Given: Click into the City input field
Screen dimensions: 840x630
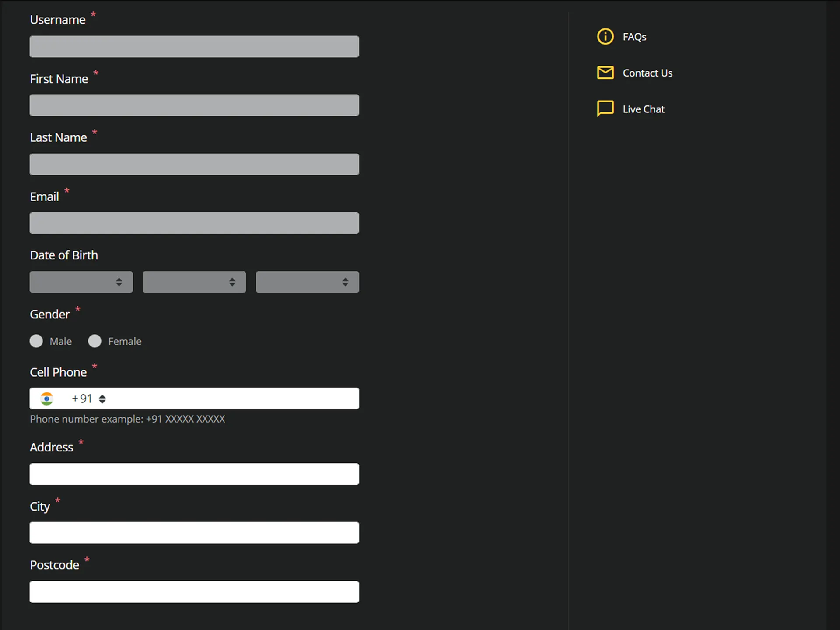Looking at the screenshot, I should [194, 533].
